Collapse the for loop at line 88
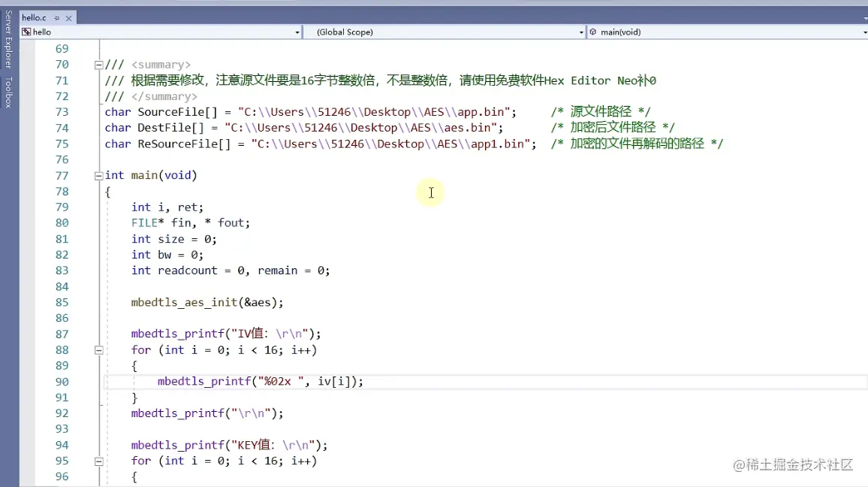The width and height of the screenshot is (868, 487). pyautogui.click(x=98, y=350)
